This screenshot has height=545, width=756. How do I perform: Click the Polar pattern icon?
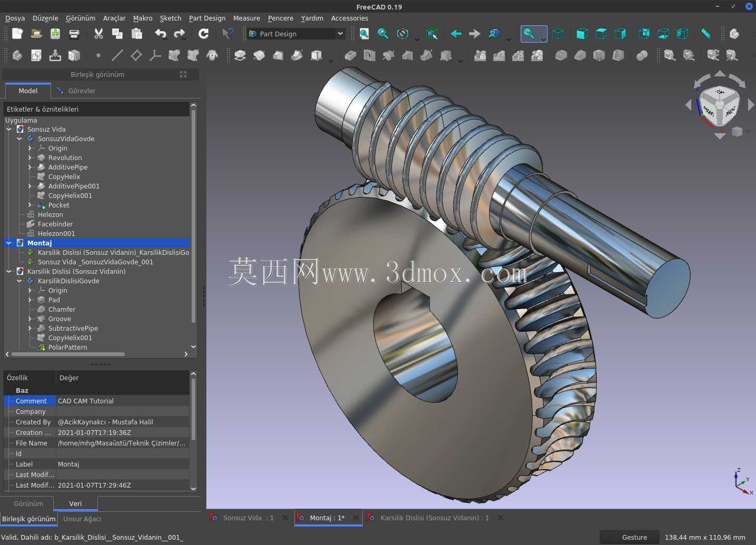point(518,55)
